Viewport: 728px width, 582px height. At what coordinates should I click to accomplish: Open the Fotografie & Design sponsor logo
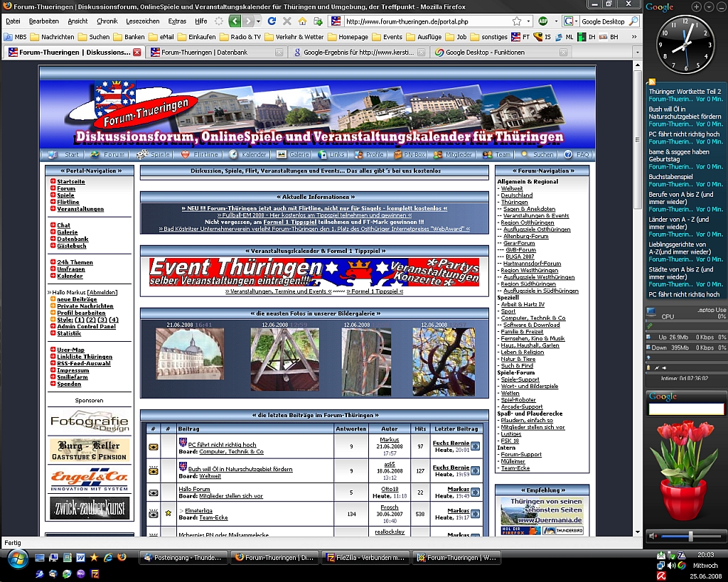89,421
